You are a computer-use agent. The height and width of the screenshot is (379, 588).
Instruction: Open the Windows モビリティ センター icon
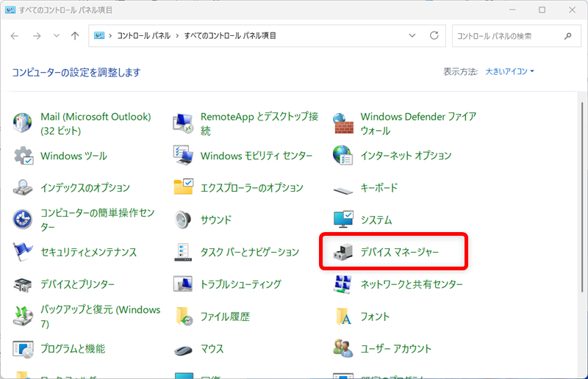[183, 155]
